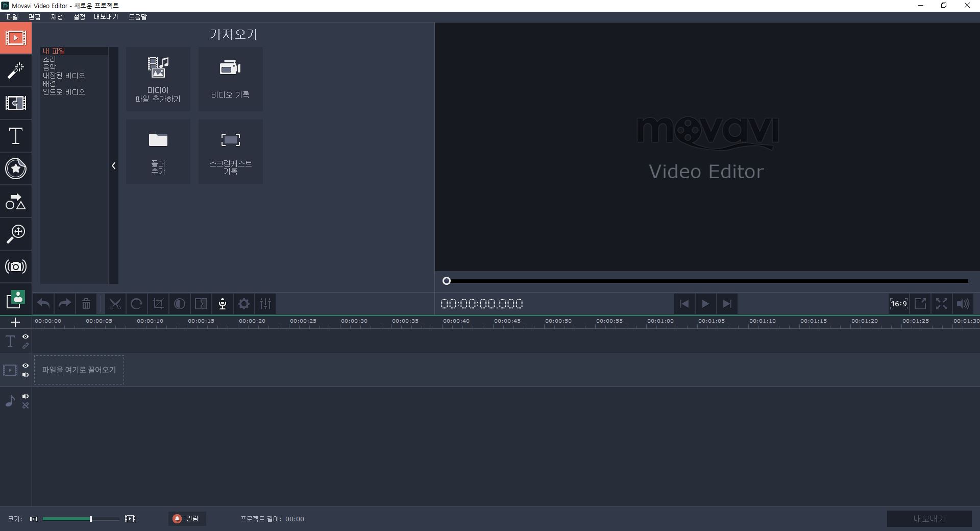Open Audio properties equalizer icon

[x=265, y=304]
